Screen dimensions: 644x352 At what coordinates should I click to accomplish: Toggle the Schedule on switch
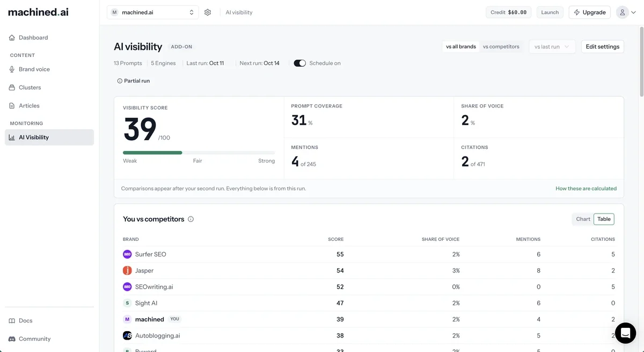pyautogui.click(x=299, y=63)
